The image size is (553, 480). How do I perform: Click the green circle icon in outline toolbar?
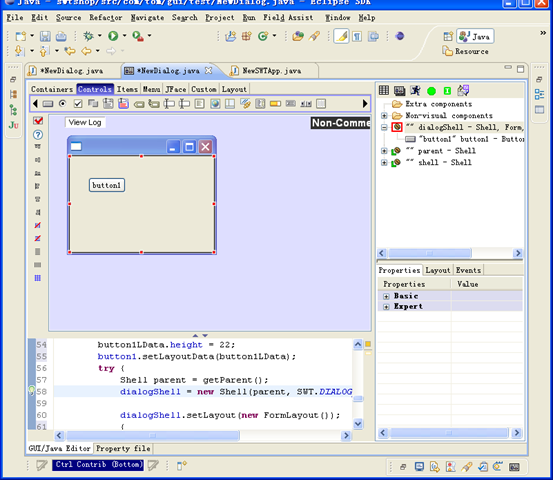[431, 91]
